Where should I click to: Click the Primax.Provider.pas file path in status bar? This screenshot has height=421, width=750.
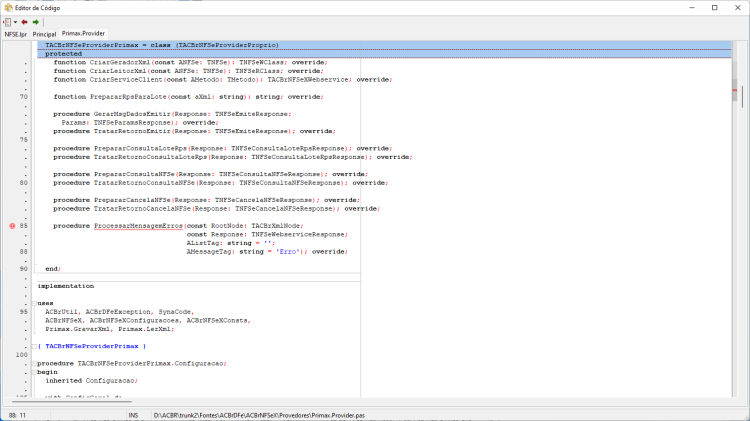click(x=259, y=415)
